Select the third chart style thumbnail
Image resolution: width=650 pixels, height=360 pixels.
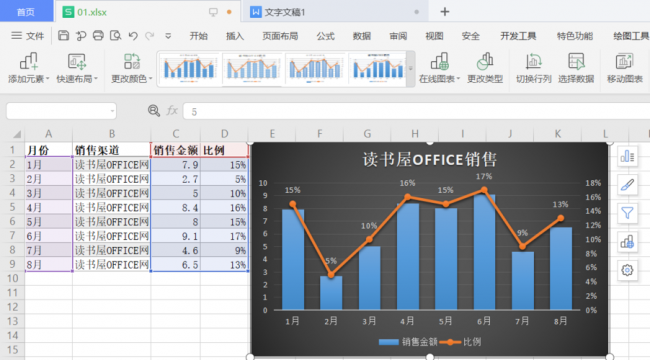[x=315, y=68]
